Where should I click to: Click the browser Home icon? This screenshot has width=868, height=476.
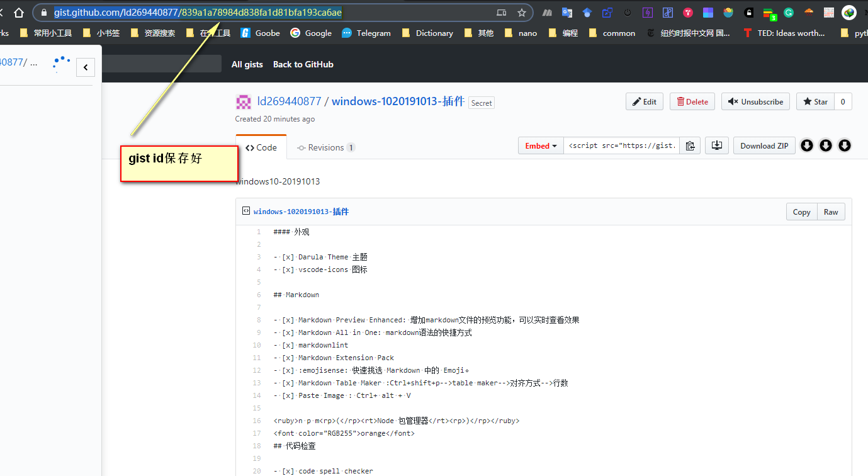pyautogui.click(x=19, y=13)
